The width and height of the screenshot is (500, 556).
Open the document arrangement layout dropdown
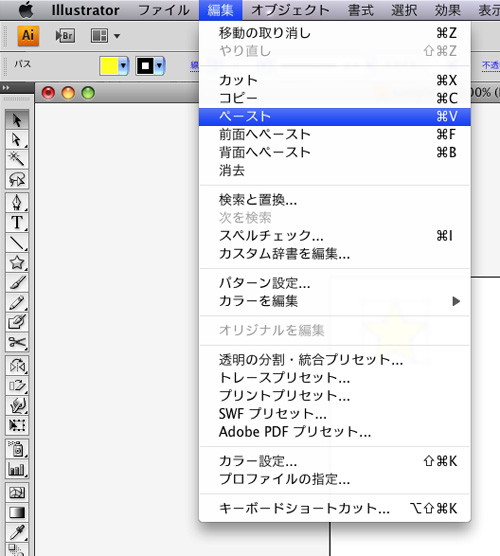coord(105,36)
